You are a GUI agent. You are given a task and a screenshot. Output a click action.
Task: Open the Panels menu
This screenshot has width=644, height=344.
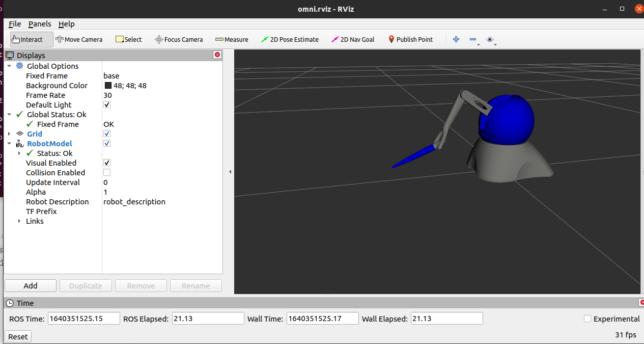click(40, 23)
